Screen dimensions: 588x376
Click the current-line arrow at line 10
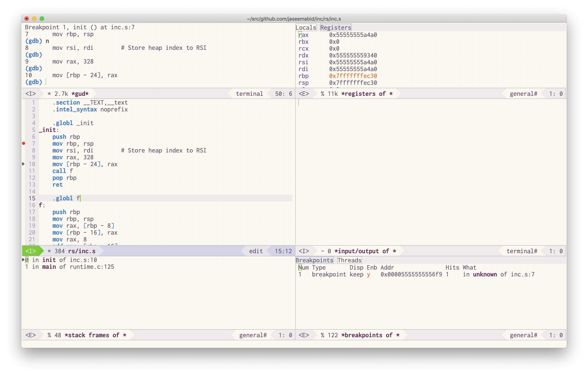point(23,164)
